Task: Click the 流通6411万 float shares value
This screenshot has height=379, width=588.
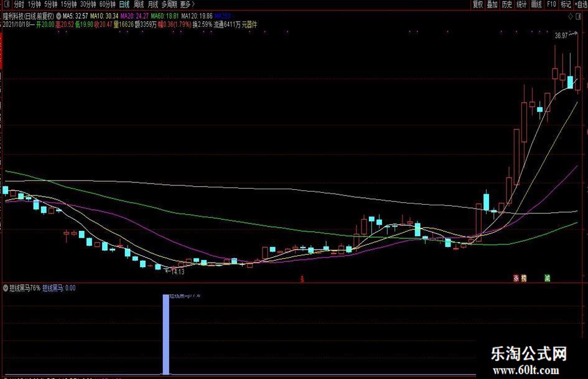Action: tap(227, 25)
